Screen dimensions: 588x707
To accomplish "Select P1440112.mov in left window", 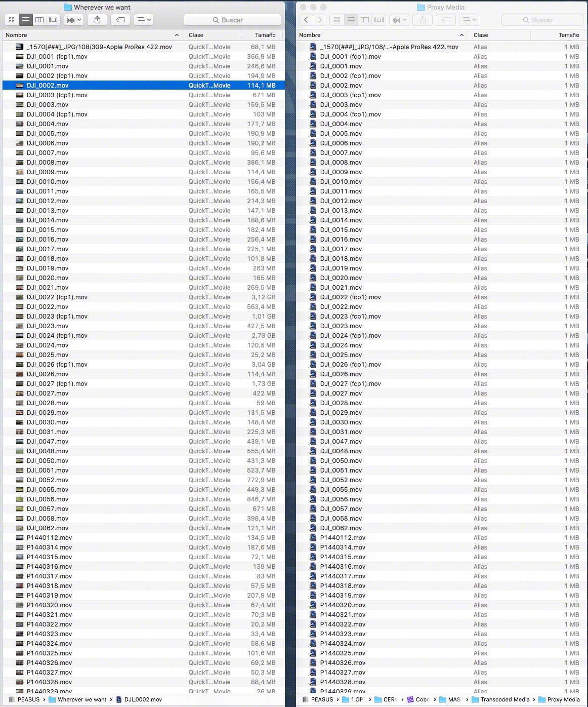I will (x=144, y=538).
